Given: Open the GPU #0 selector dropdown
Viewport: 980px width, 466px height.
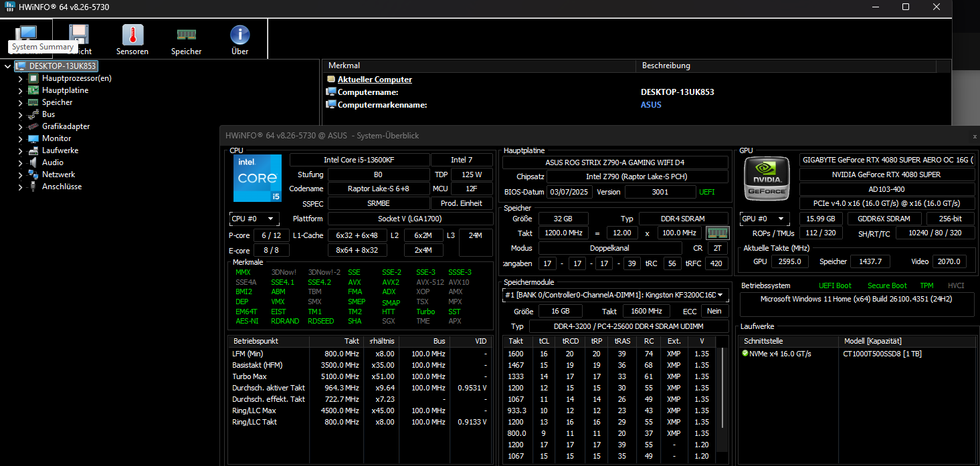Looking at the screenshot, I should [765, 219].
